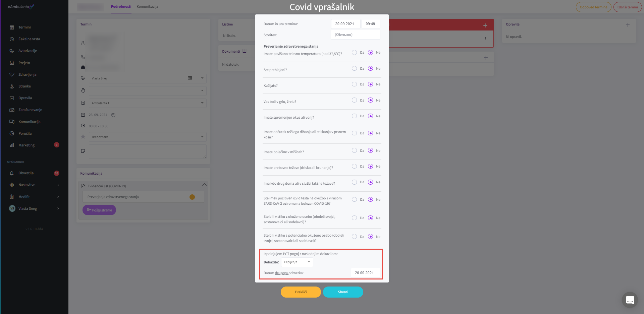The image size is (644, 314).
Task: Click the Dokumenti table grid icon
Action: click(245, 51)
